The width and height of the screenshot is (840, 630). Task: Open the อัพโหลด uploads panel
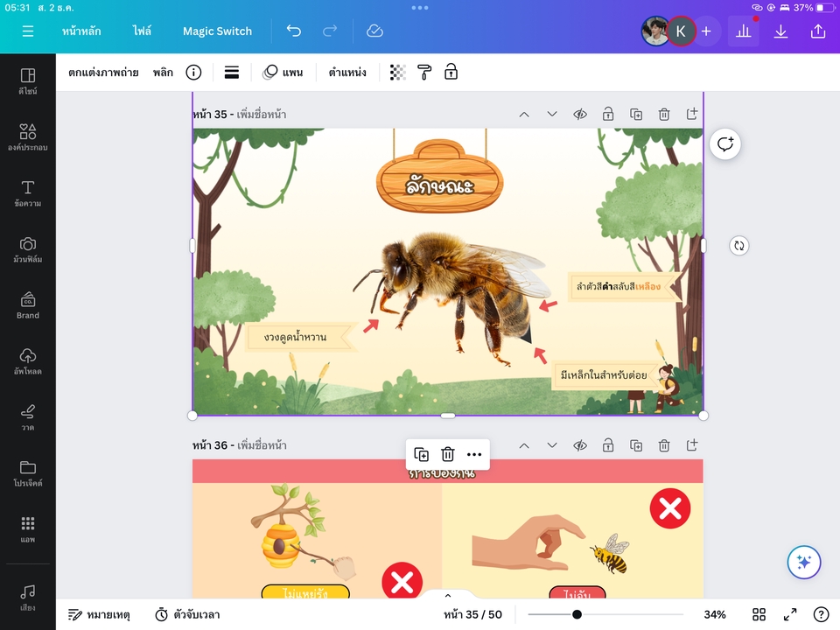tap(28, 361)
